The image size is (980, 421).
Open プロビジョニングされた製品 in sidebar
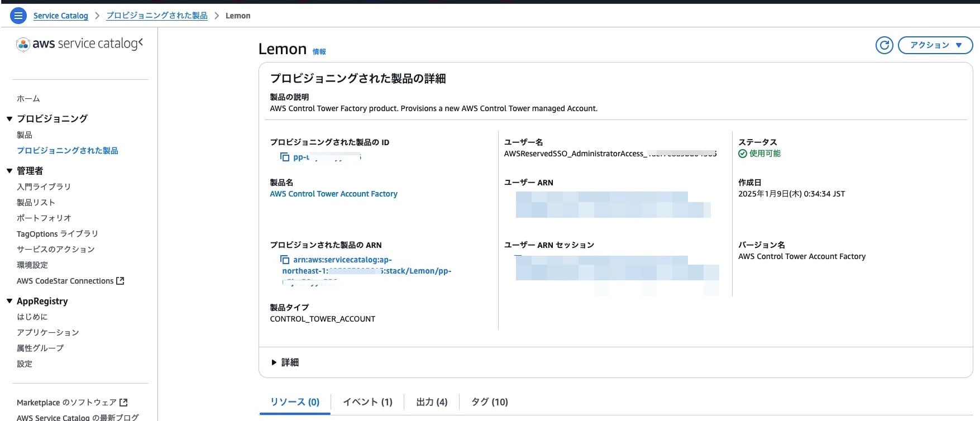[x=68, y=151]
